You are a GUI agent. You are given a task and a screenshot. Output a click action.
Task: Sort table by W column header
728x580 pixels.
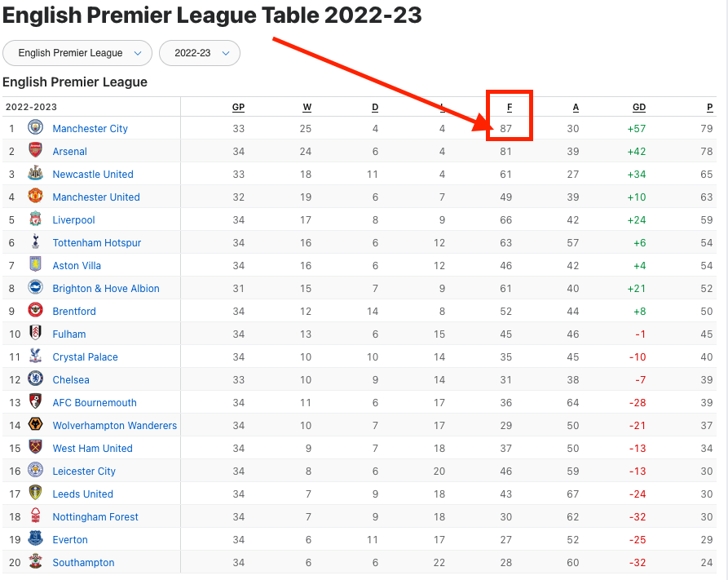(x=307, y=107)
